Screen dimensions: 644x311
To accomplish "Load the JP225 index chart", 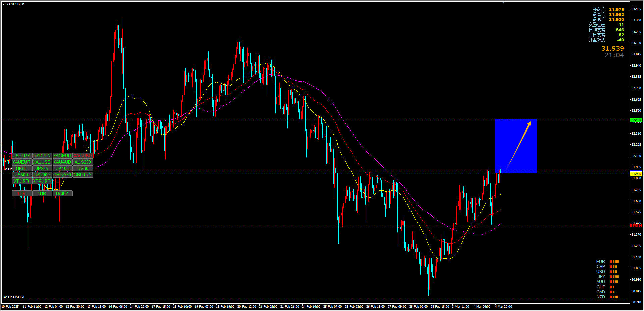I will 42,168.
